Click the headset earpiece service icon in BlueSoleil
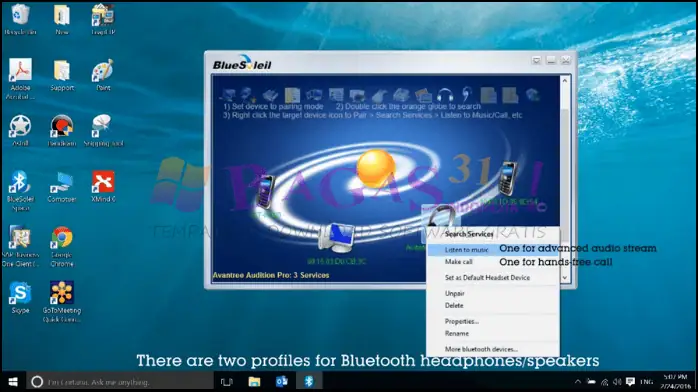698x392 pixels. [x=466, y=95]
